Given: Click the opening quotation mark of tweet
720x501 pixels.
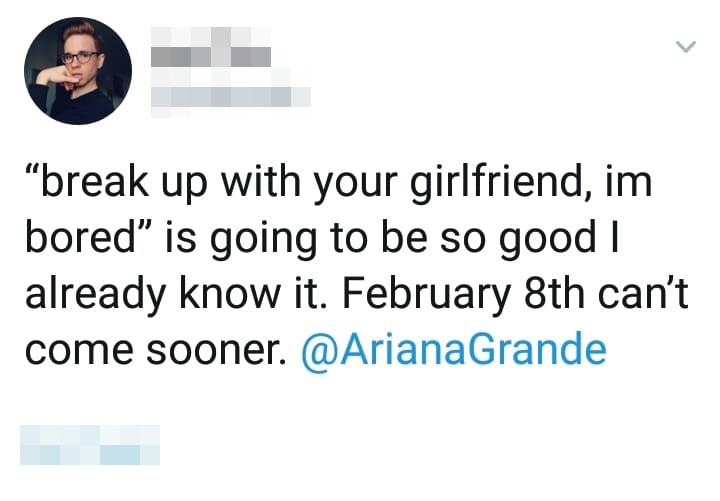Looking at the screenshot, I should [x=32, y=178].
